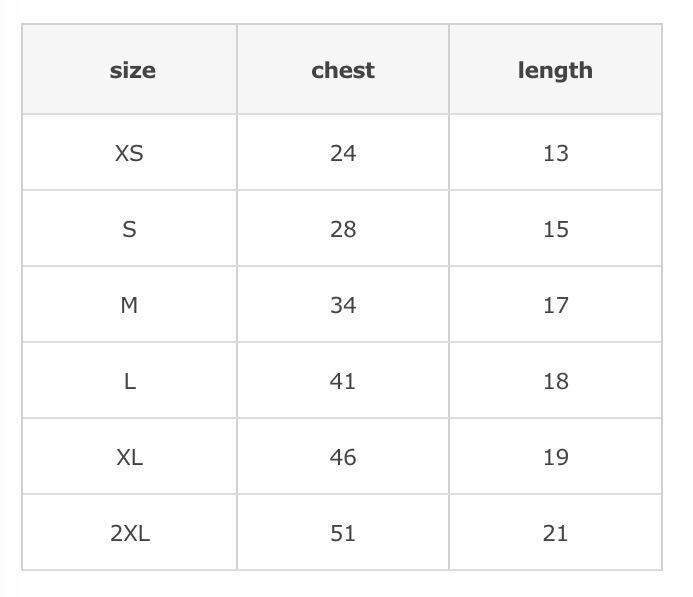Viewport: 693px width, 597px height.
Task: Click chest value 41 in L row
Action: click(343, 381)
